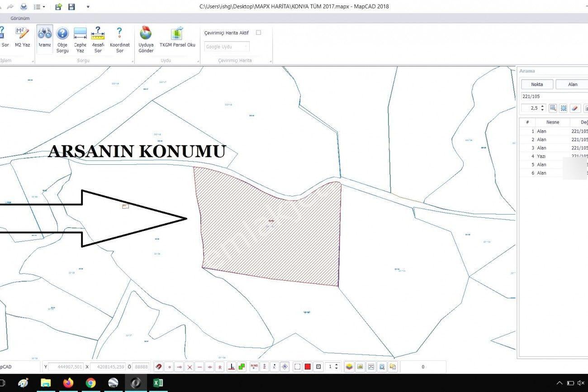Click the layers stack icon in status bar
Image resolution: width=588 pixels, height=392 pixels.
[349, 367]
